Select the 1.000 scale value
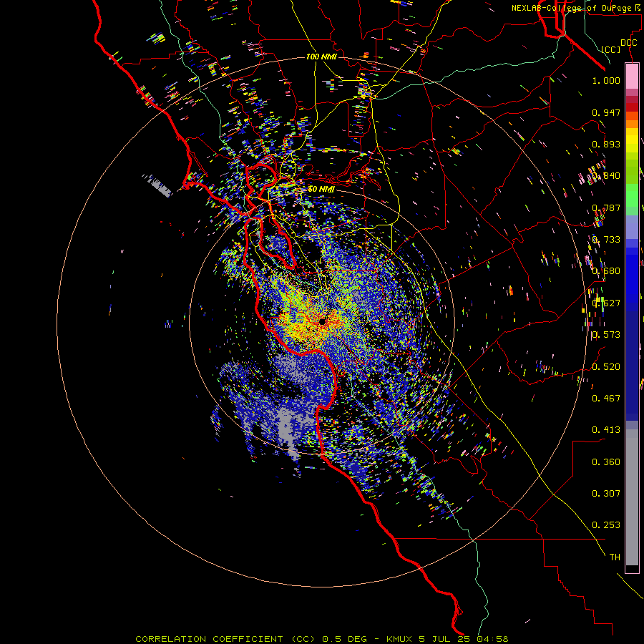The image size is (644, 644). (x=606, y=81)
